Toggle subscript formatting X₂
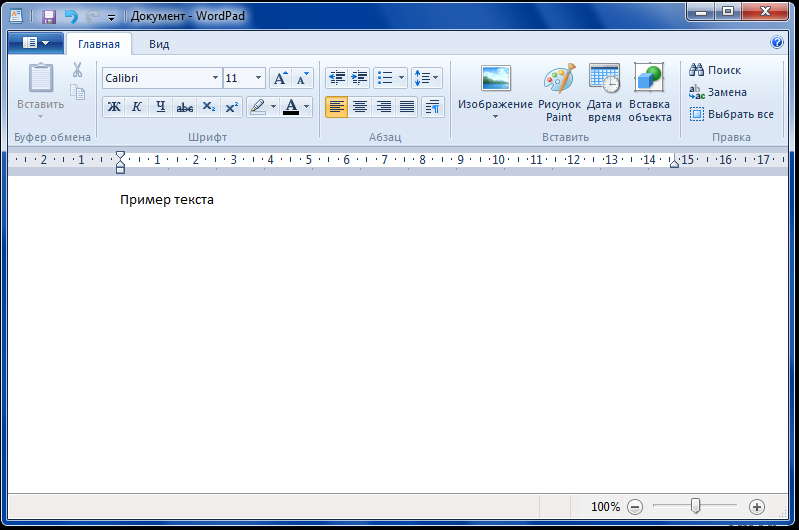 (208, 107)
